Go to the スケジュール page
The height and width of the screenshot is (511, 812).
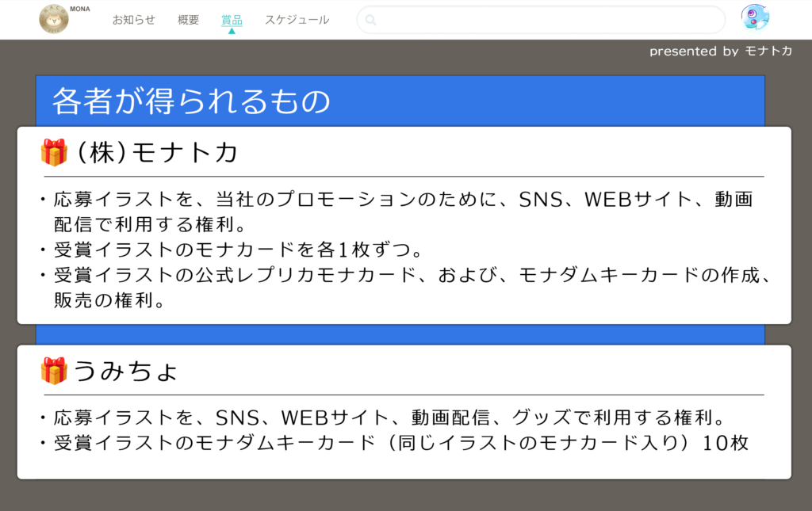pyautogui.click(x=297, y=20)
